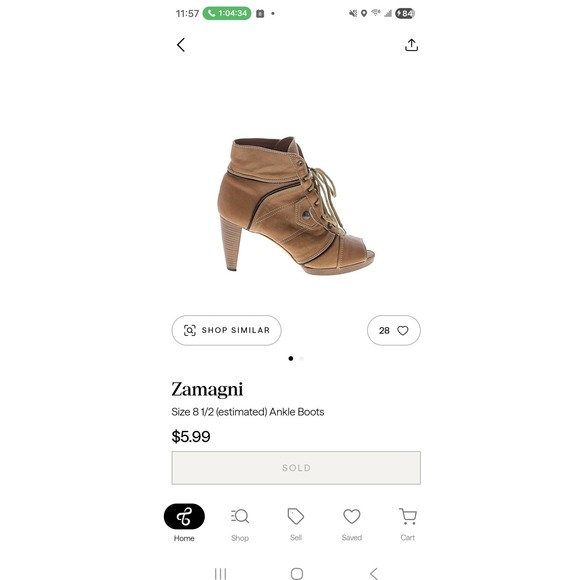Screen dimensions: 580x580
Task: Favorite the item via heart icon
Action: click(402, 330)
